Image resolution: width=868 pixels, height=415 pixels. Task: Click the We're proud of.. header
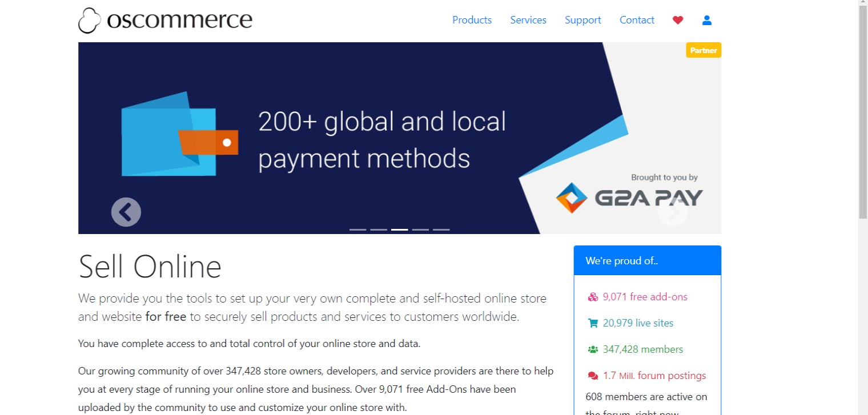(648, 261)
